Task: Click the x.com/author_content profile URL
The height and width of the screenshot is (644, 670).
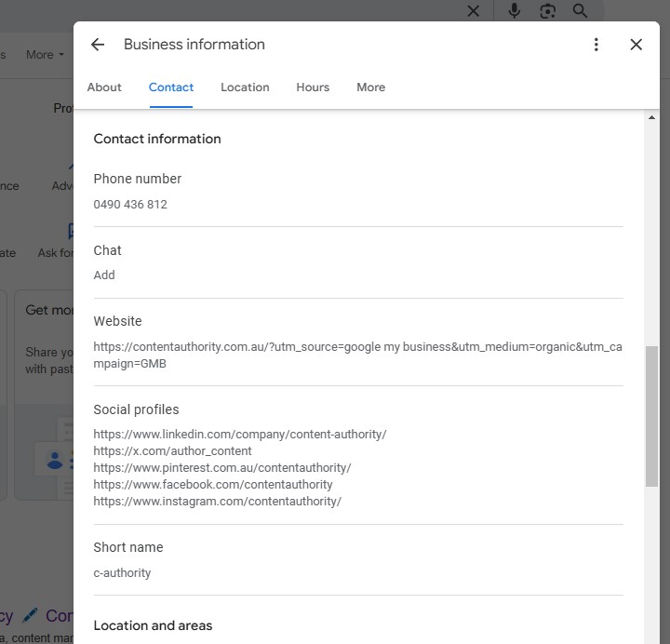Action: click(173, 450)
